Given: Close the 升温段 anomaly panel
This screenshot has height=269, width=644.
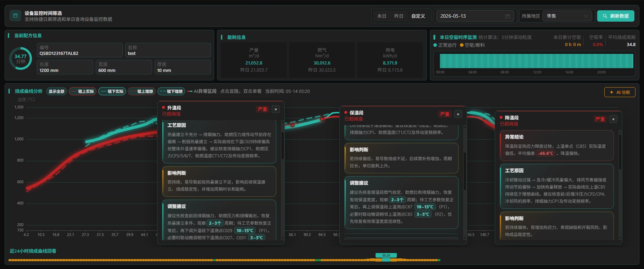Looking at the screenshot, I should 276,109.
